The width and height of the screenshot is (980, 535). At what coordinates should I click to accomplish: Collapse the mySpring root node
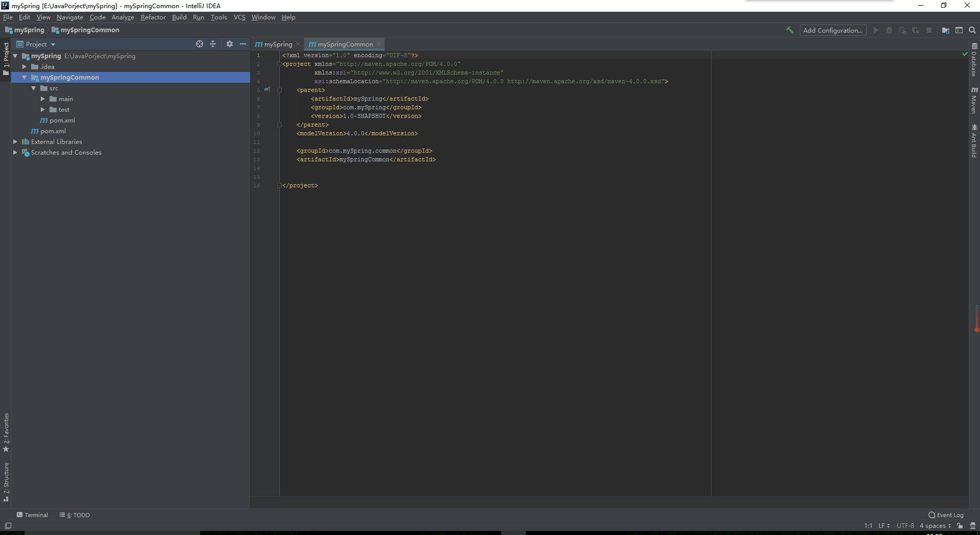[x=15, y=56]
